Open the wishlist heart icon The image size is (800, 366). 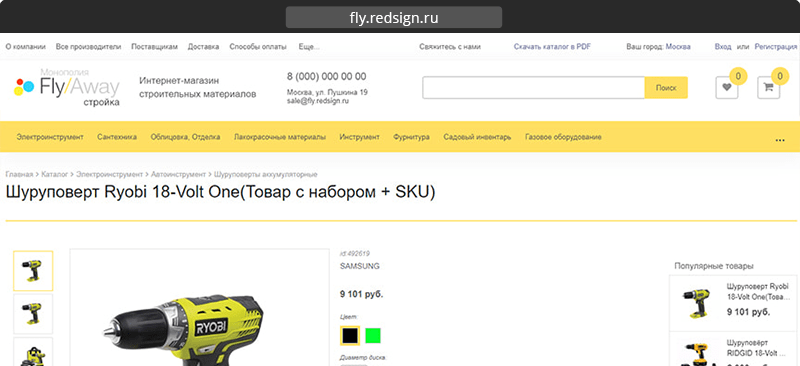click(727, 87)
